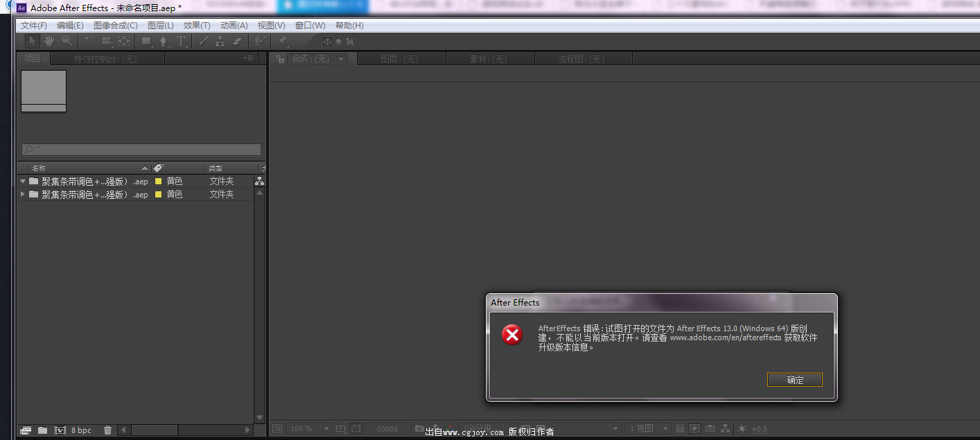The height and width of the screenshot is (440, 980).
Task: Open the composition flowchart icon in viewer footer
Action: tap(725, 428)
